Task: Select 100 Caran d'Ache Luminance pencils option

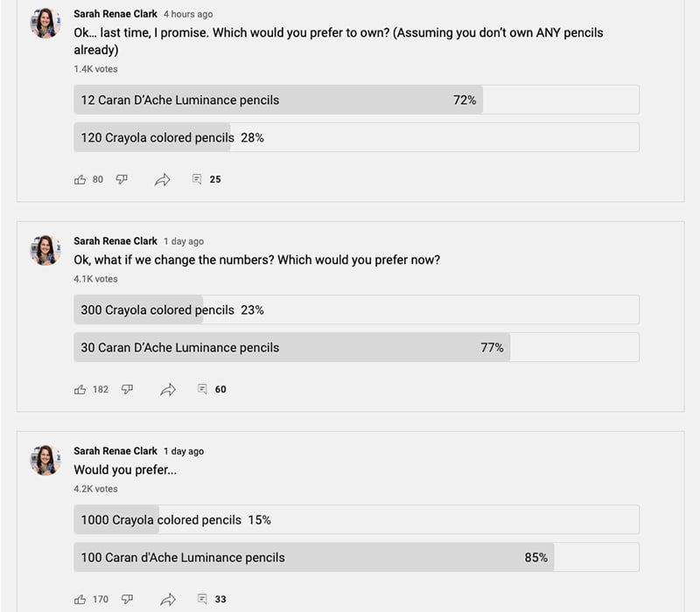Action: coord(357,557)
